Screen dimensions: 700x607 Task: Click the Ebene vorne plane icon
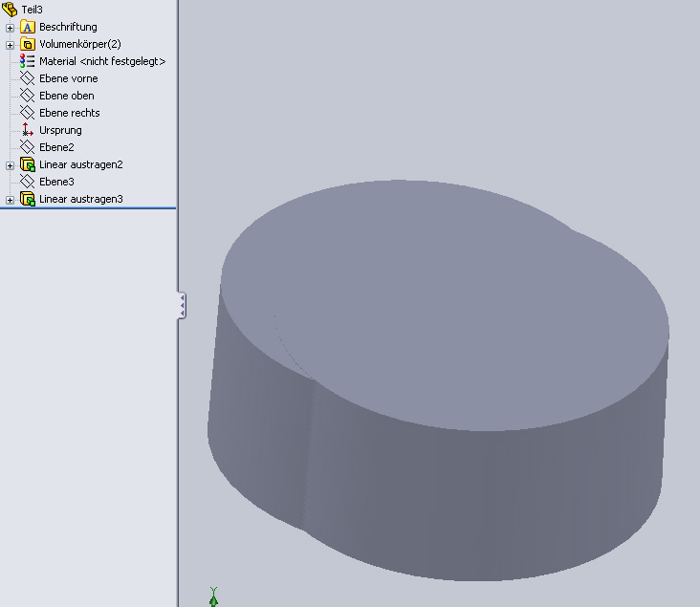point(27,78)
